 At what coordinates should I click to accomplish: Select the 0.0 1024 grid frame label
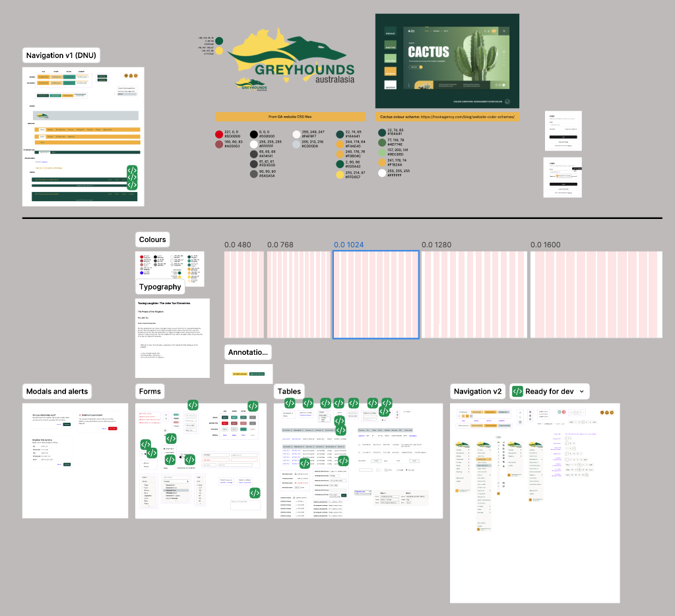348,245
